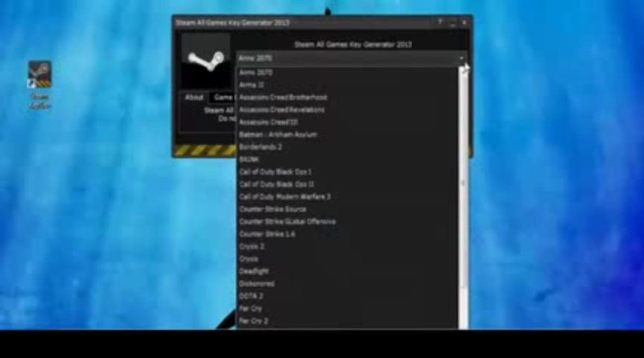Viewport: 644px width, 358px height.
Task: Choose Call of Duty Black Ops II
Action: tap(347, 184)
